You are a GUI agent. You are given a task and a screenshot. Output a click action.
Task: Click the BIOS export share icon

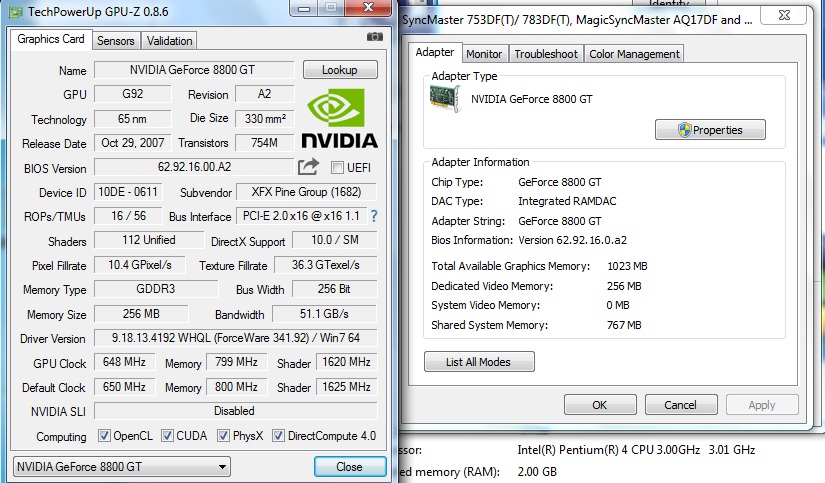click(x=308, y=167)
